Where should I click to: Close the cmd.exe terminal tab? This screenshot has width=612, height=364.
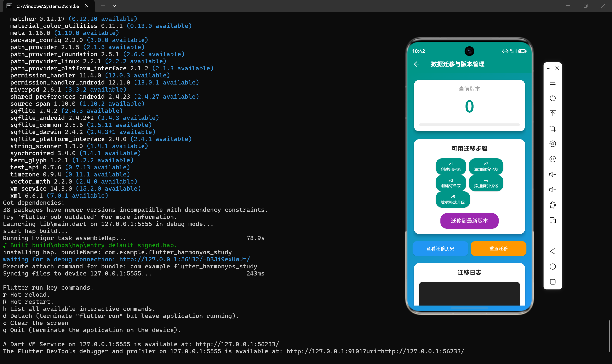87,6
